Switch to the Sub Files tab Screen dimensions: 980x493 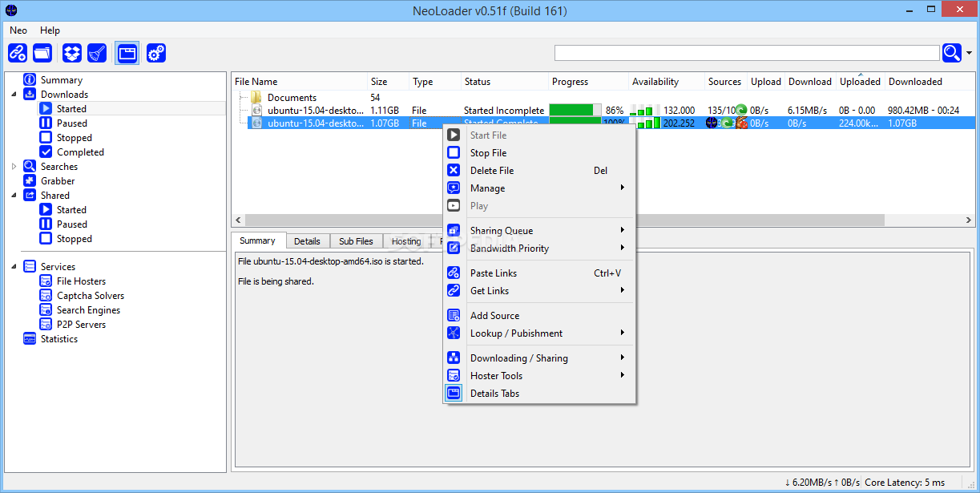pos(356,241)
